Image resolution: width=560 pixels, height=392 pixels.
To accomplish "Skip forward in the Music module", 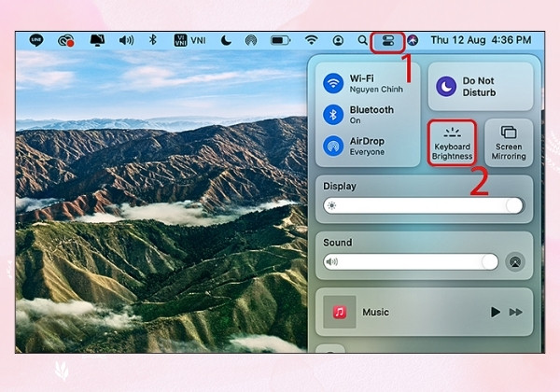I will [516, 312].
